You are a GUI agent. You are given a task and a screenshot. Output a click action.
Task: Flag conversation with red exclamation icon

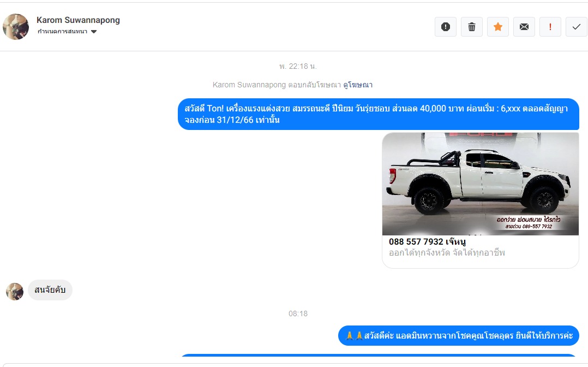[550, 27]
